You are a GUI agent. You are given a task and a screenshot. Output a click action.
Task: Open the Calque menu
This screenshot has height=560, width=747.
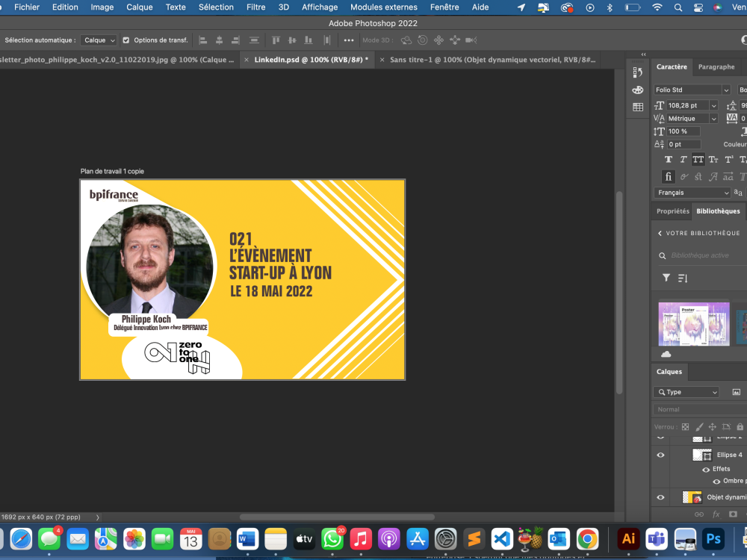pos(139,7)
